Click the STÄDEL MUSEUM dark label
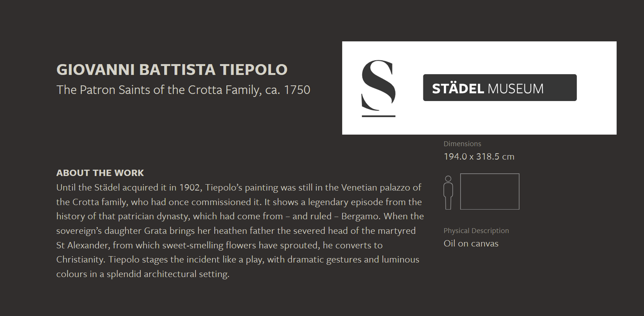644x316 pixels. [500, 87]
